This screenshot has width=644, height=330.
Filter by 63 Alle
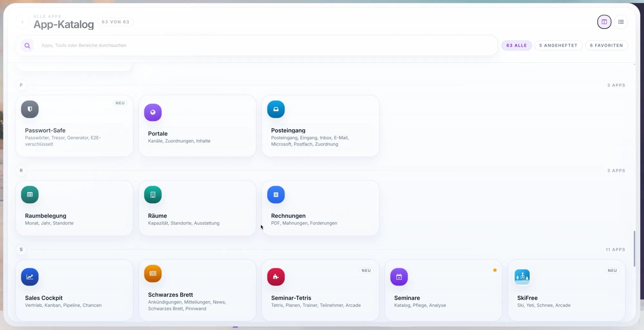coord(516,45)
